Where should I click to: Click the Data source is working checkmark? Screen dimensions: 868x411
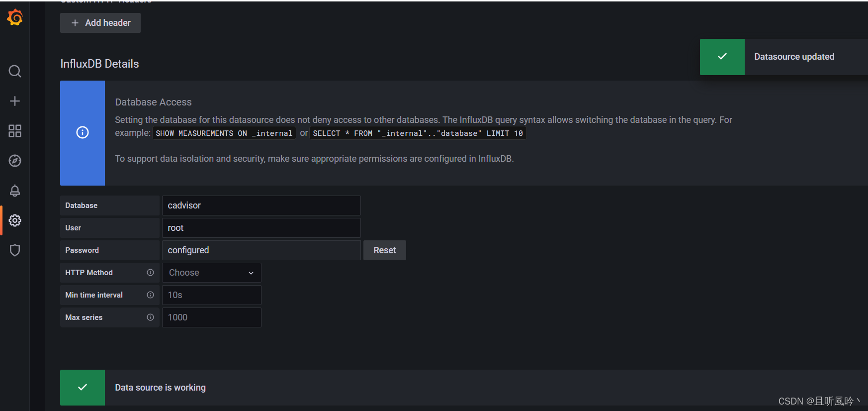pos(83,387)
